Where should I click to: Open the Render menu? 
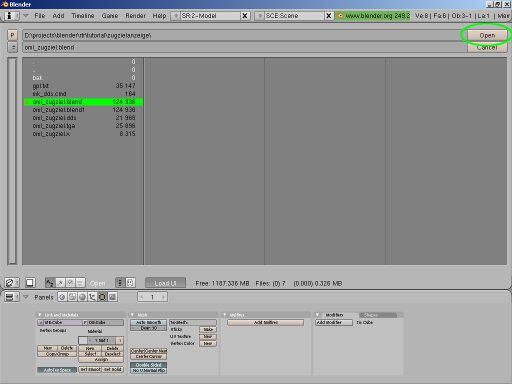pos(135,16)
